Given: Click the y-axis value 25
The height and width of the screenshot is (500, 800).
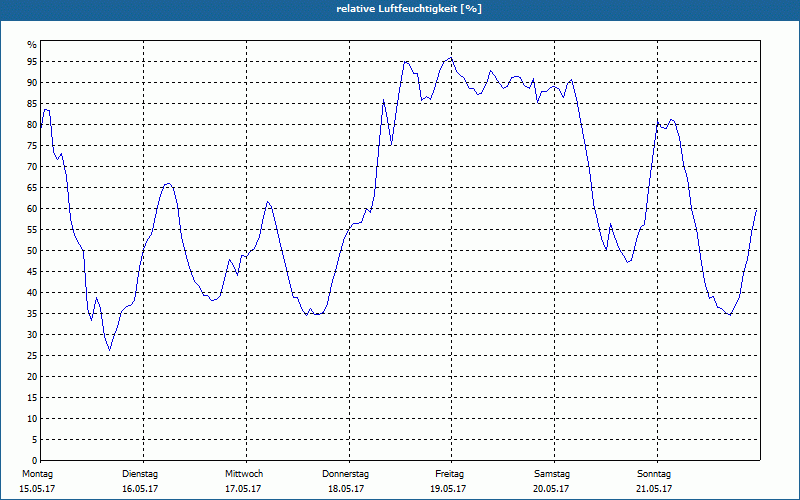Looking at the screenshot, I should point(32,356).
